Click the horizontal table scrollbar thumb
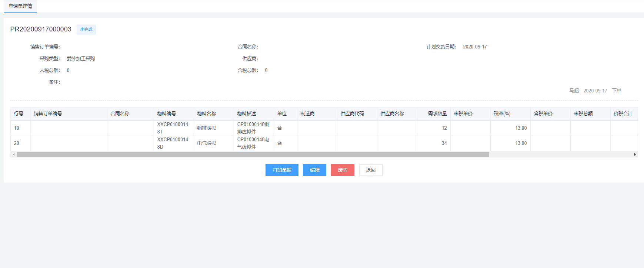 point(253,155)
